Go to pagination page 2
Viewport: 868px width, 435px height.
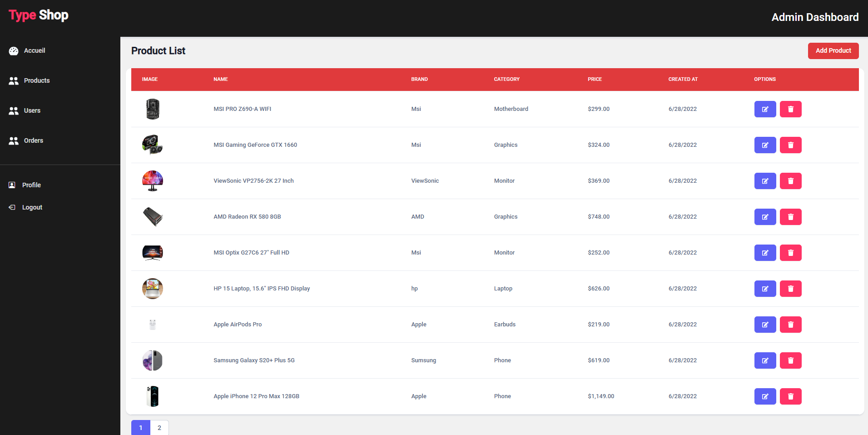(x=159, y=428)
